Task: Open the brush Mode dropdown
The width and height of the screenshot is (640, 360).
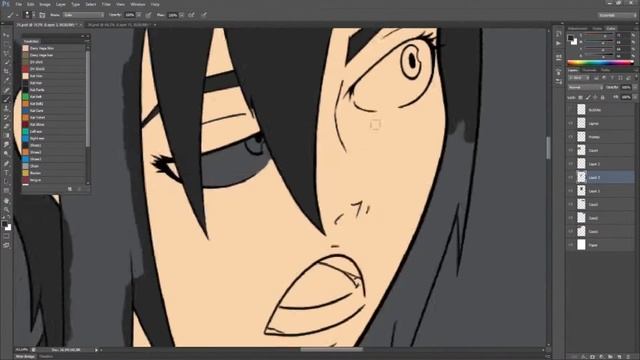Action: 84,15
